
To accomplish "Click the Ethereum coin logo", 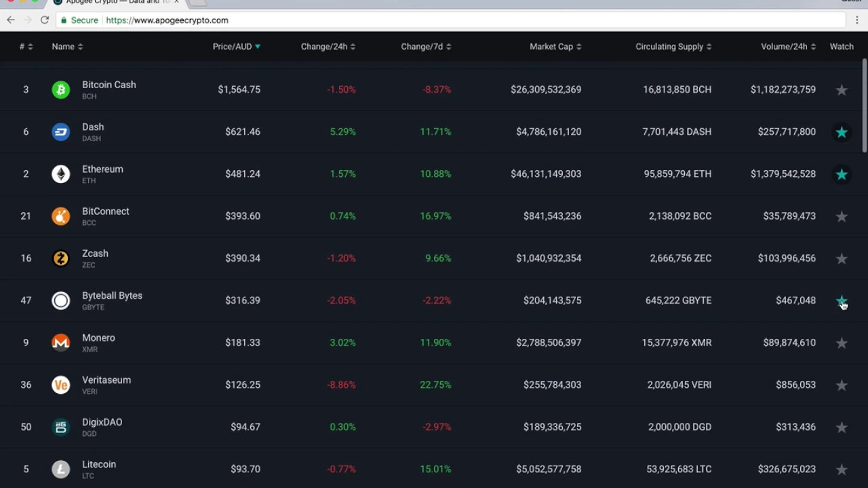I will click(x=61, y=174).
